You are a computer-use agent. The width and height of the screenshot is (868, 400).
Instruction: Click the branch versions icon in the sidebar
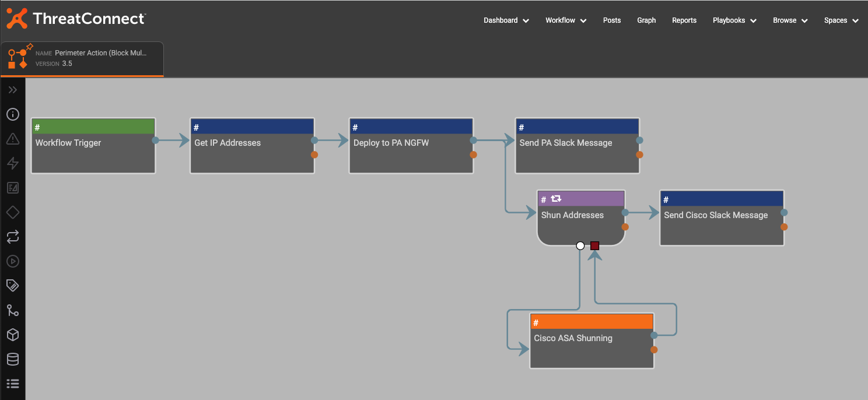point(13,310)
